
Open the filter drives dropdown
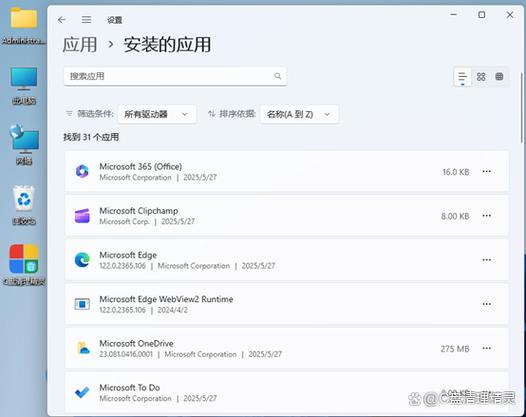click(157, 114)
